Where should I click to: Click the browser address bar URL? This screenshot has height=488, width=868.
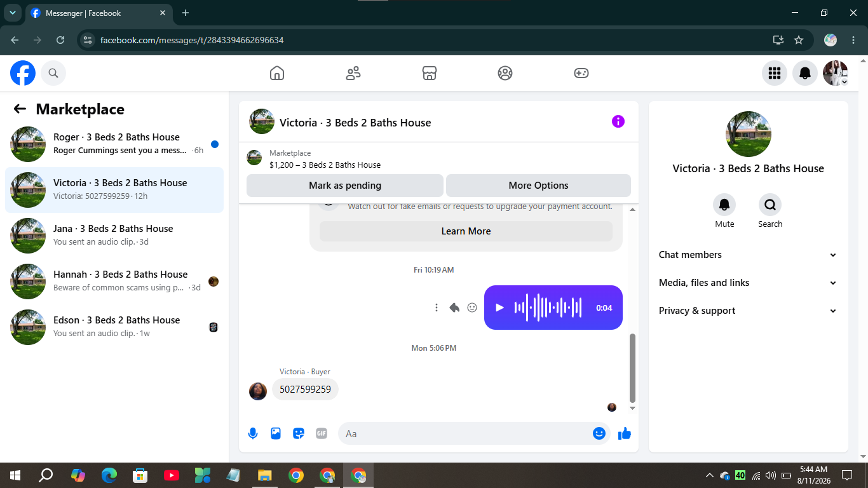click(x=192, y=40)
